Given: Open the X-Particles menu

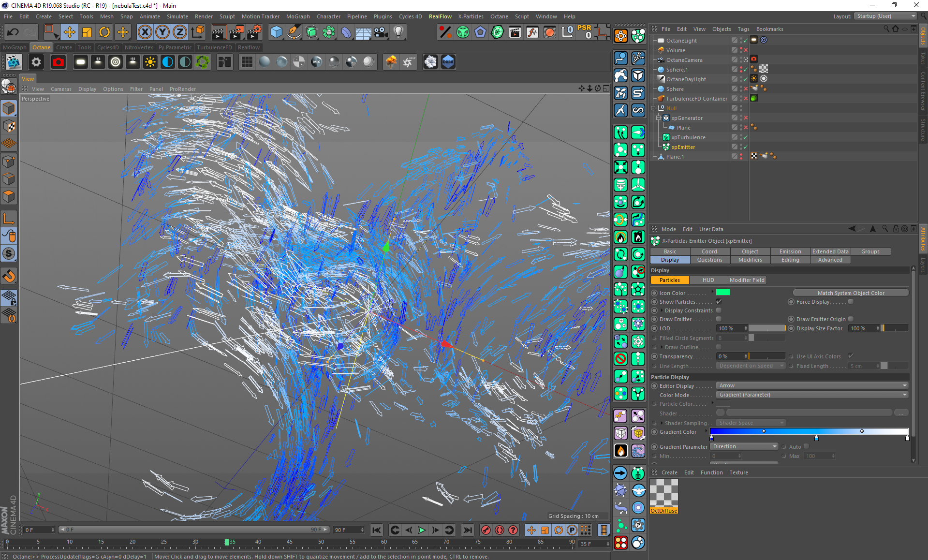Looking at the screenshot, I should click(x=471, y=16).
